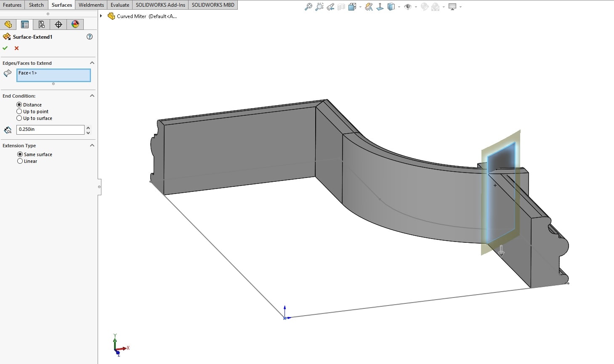Accept with the green checkmark
The height and width of the screenshot is (364, 614).
[5, 48]
